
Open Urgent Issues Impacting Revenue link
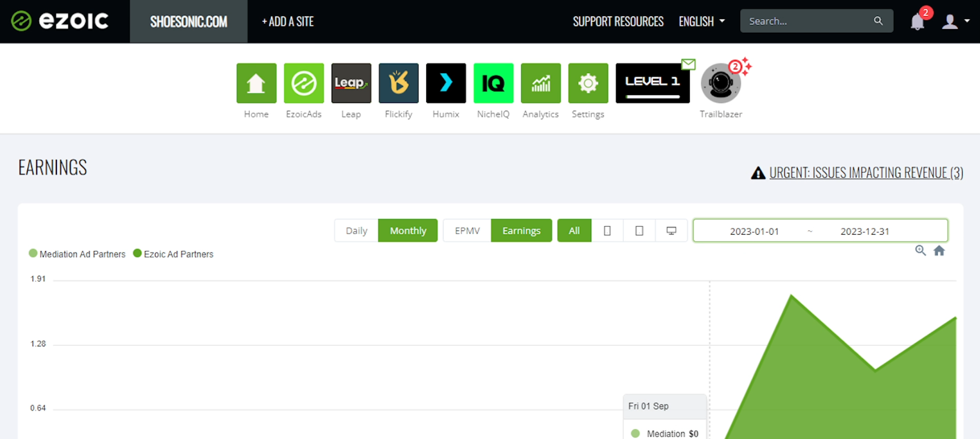(x=866, y=172)
